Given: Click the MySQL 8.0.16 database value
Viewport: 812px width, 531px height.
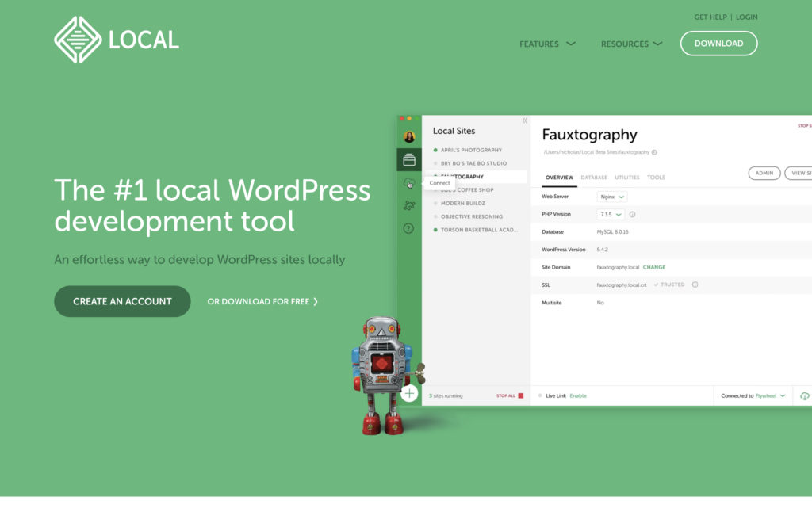Looking at the screenshot, I should [x=613, y=232].
